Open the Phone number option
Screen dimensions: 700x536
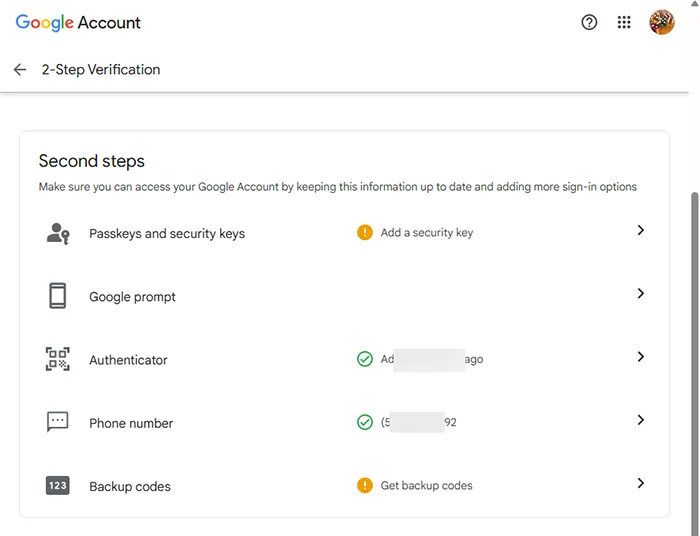344,423
